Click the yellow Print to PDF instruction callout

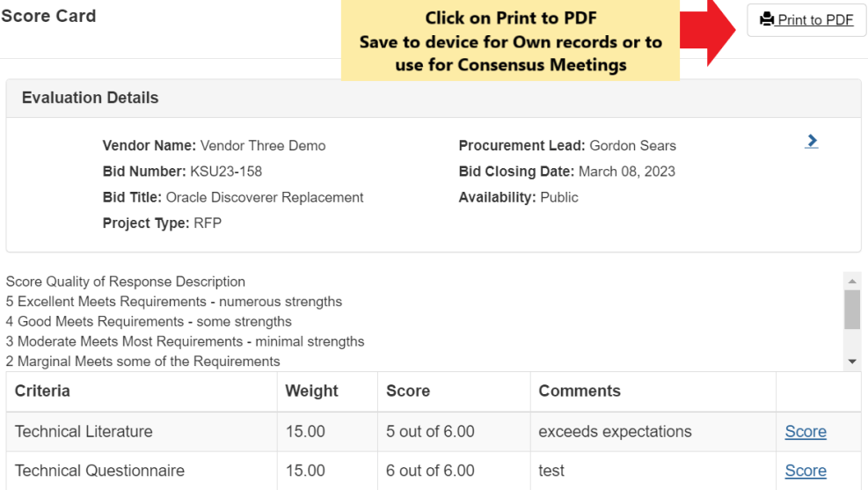click(x=510, y=40)
